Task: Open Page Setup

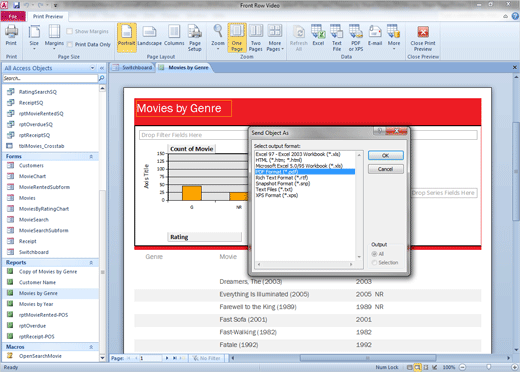Action: pos(195,38)
